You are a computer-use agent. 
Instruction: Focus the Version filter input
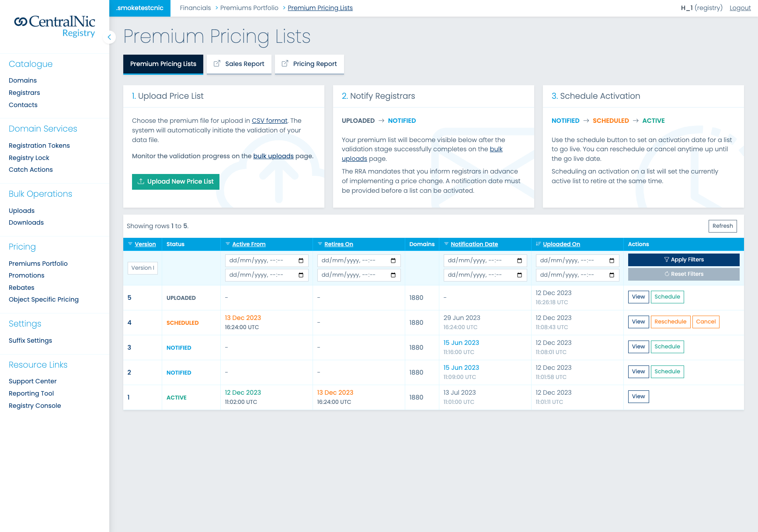tap(143, 268)
